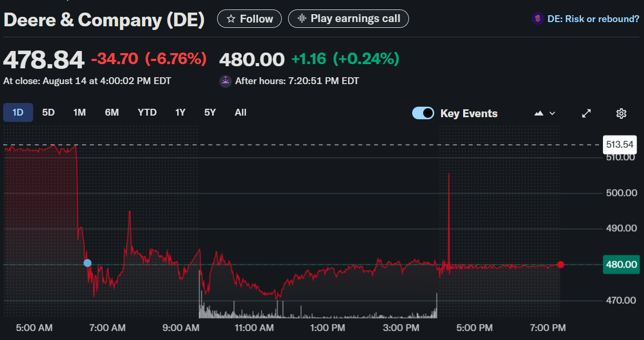Click the -34.70 (-6.76%) change value
Viewport: 644px width, 340px height.
[x=149, y=59]
